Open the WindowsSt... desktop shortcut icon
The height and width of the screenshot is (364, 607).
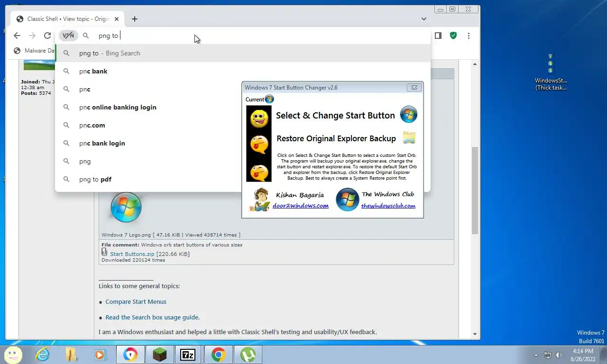(551, 72)
